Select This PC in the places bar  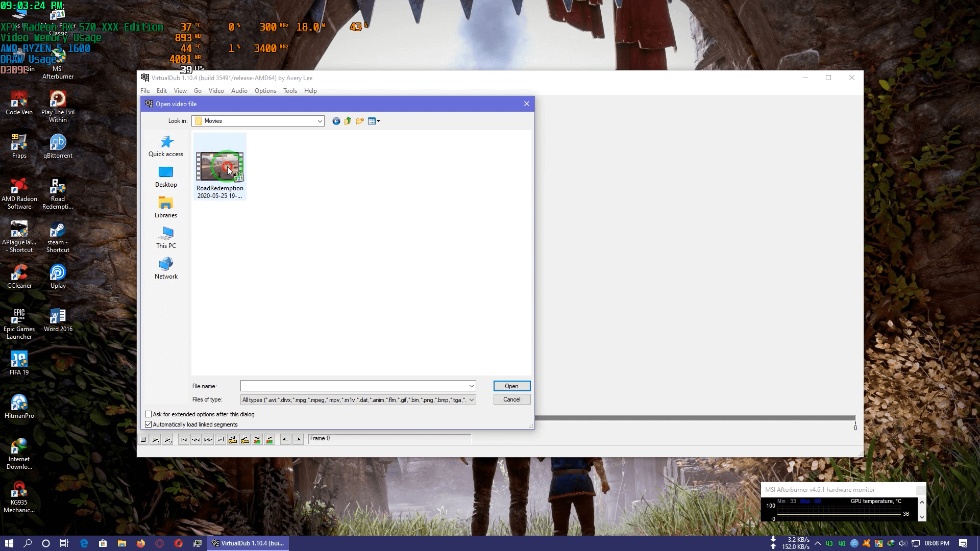click(166, 238)
